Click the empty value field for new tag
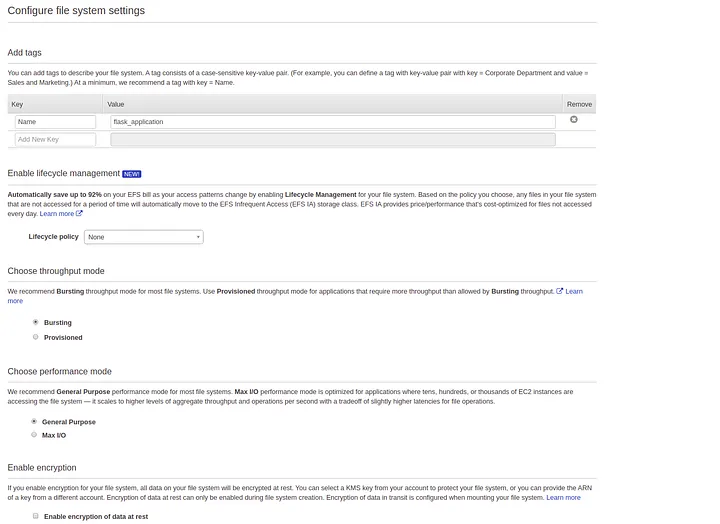Screen dimensions: 720x524 [332, 139]
